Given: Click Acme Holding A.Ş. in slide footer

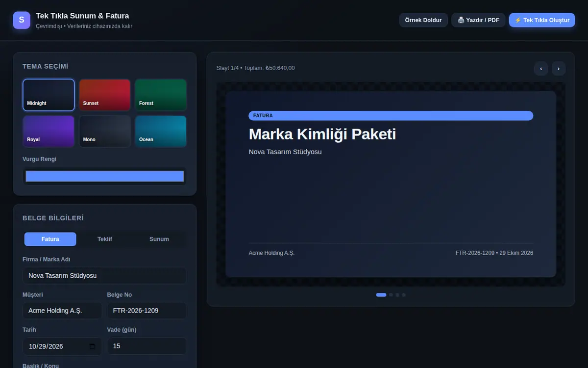Looking at the screenshot, I should point(272,253).
